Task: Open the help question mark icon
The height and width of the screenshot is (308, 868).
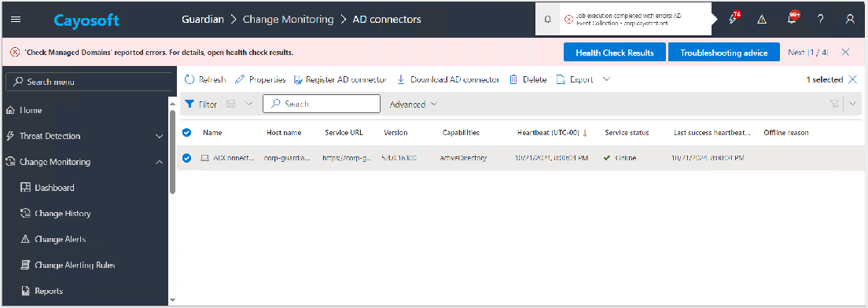Action: point(821,20)
